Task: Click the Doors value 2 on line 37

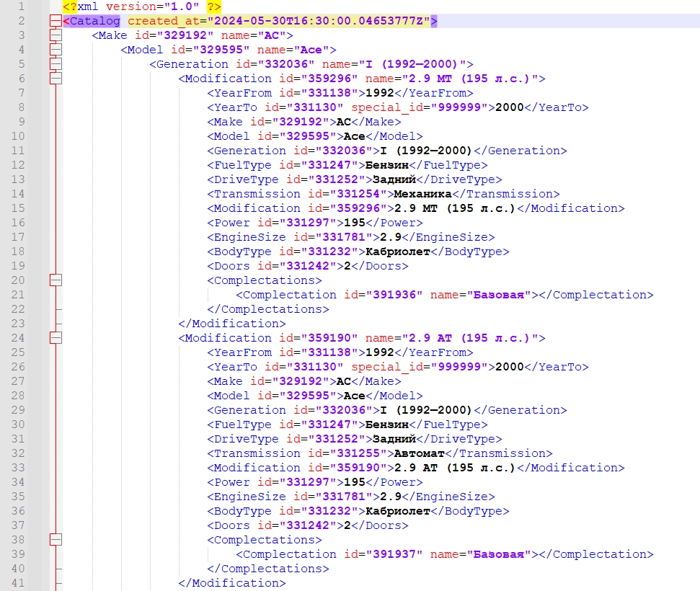Action: pos(347,525)
